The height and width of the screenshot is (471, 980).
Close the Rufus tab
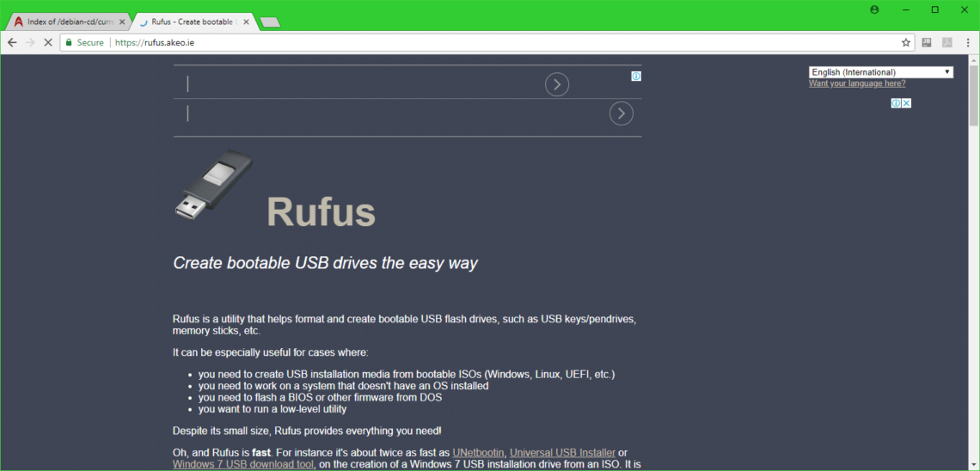246,21
